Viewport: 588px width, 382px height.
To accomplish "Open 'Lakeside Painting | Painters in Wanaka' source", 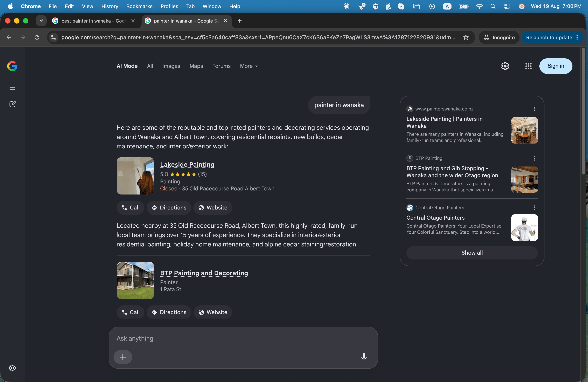I will click(x=444, y=122).
